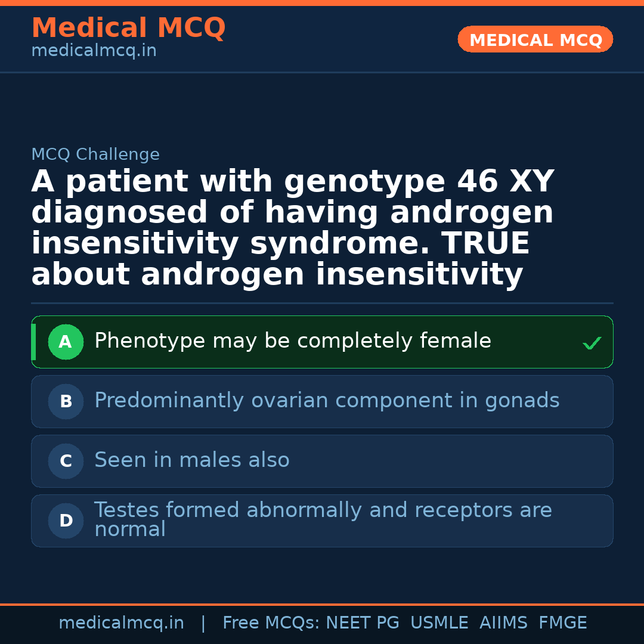Click the D option letter circle

coord(66,521)
